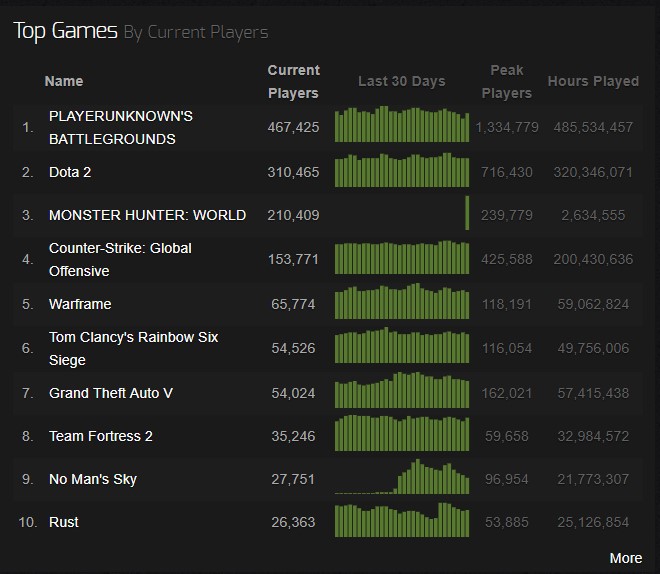Open Tom Clancy's Rainbow Six Siege link
Screen dimensions: 660x574
point(133,348)
